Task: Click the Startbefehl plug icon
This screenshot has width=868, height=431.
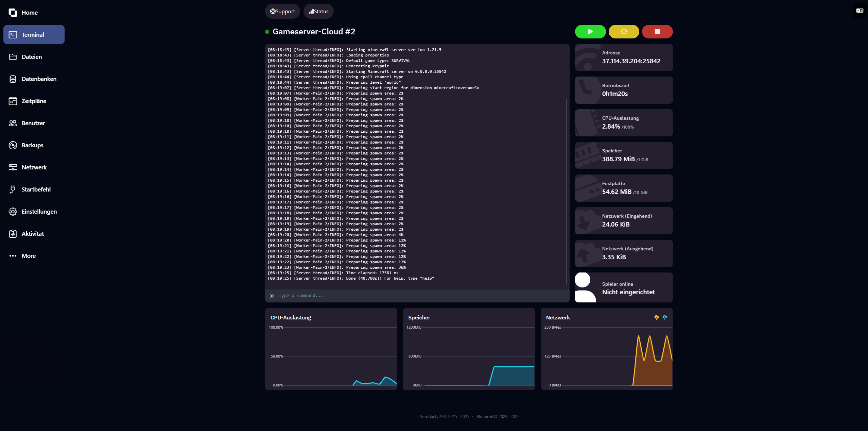Action: [13, 189]
